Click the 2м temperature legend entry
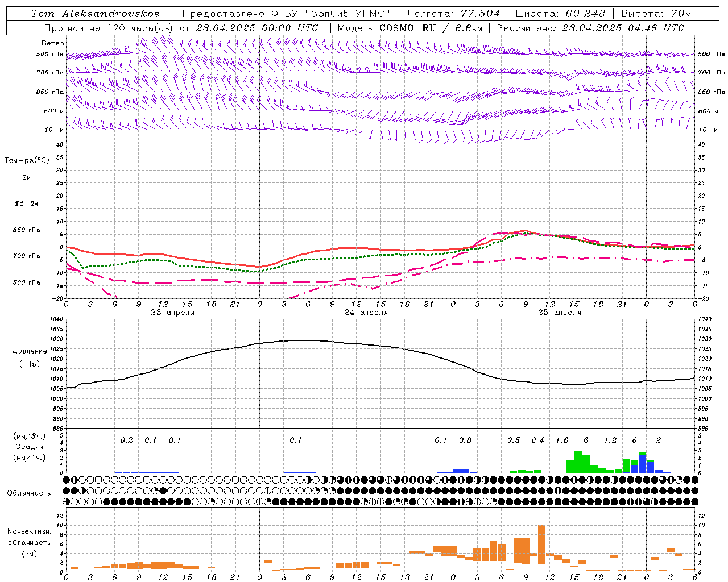728x582 pixels. (x=27, y=177)
